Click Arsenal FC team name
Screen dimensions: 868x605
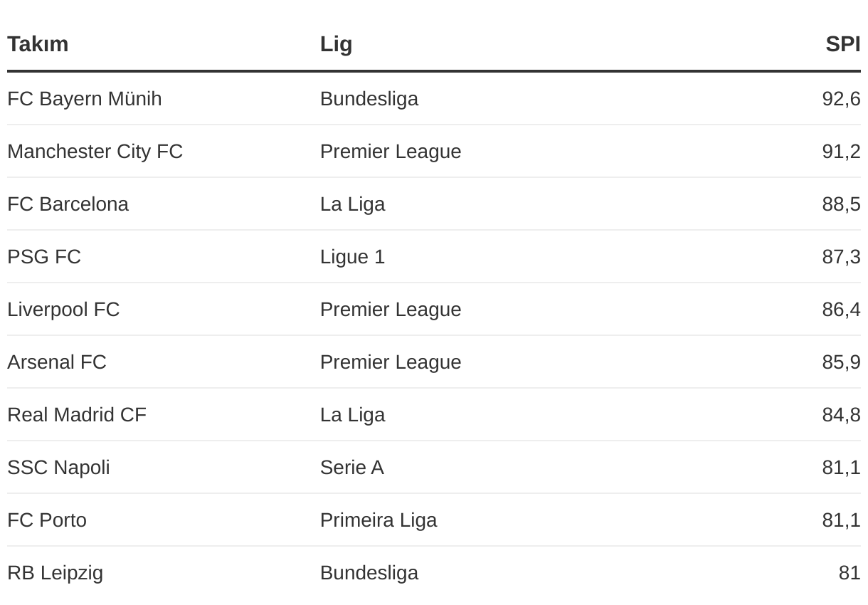[x=57, y=362]
